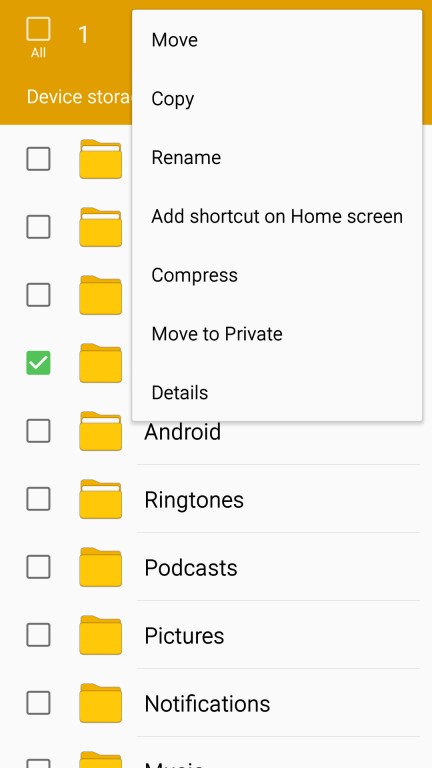Uncheck the green checked folder checkbox

click(38, 363)
